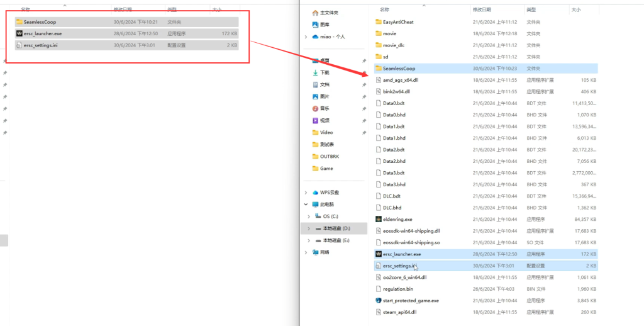Screen dimensions: 644x326
Task: Select the movie_dlc folder icon
Action: (x=379, y=45)
